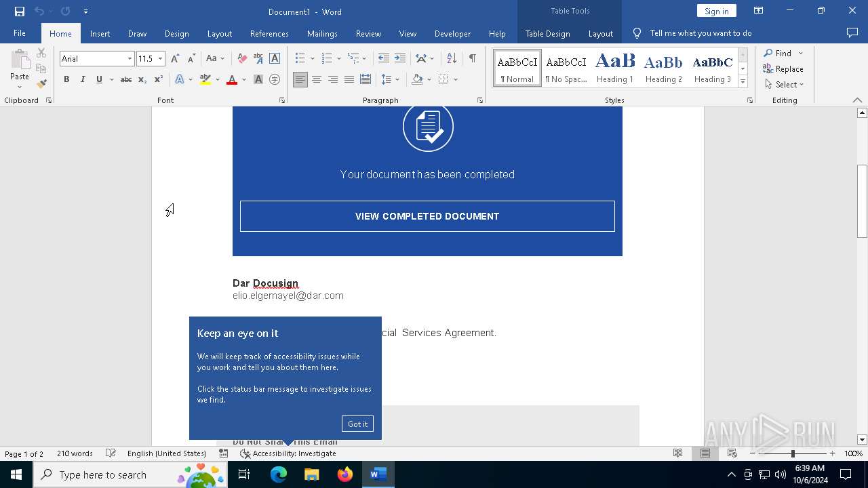Expand the Bullets list dropdown arrow
Image resolution: width=868 pixels, height=488 pixels.
[312, 59]
